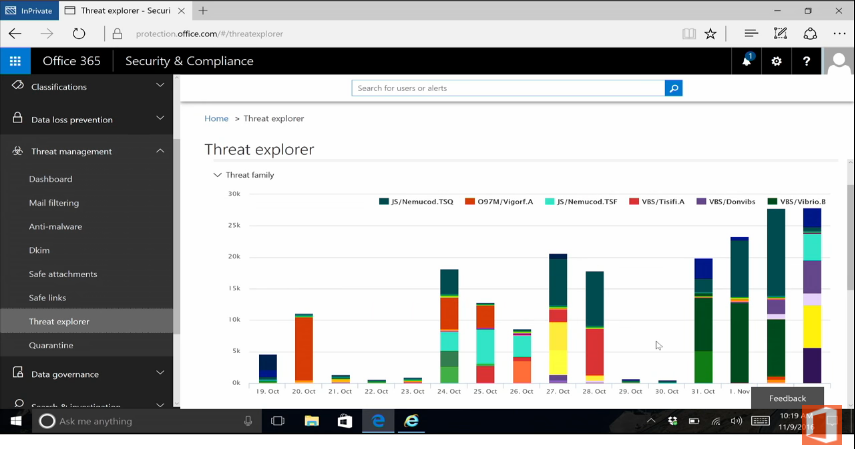Viewport: 855px width, 449px height.
Task: Expand the Data loss prevention menu
Action: click(x=160, y=119)
